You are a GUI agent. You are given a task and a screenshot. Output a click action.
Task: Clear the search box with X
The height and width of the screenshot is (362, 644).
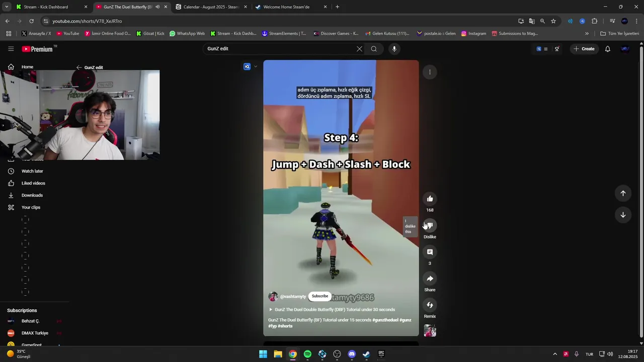tap(359, 49)
